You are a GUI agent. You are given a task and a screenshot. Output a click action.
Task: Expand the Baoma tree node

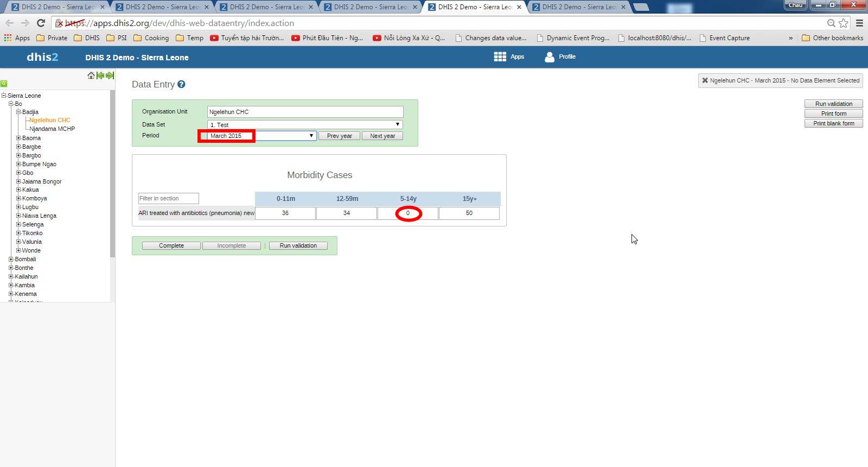point(18,138)
